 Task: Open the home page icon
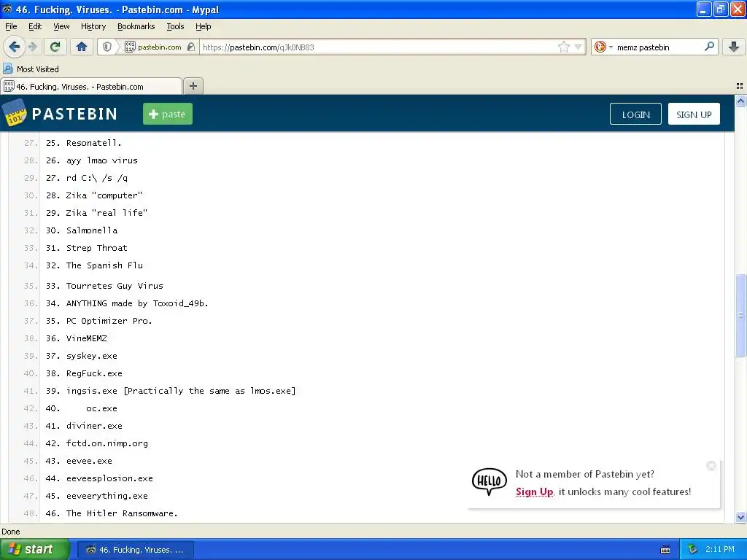[82, 47]
